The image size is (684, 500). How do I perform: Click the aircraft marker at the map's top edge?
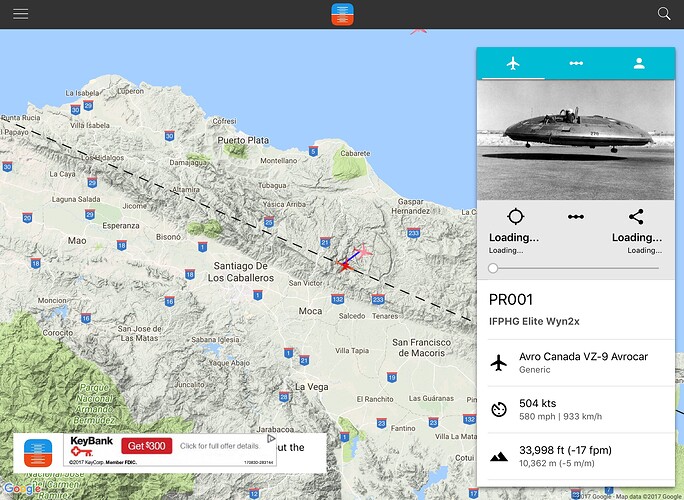418,31
